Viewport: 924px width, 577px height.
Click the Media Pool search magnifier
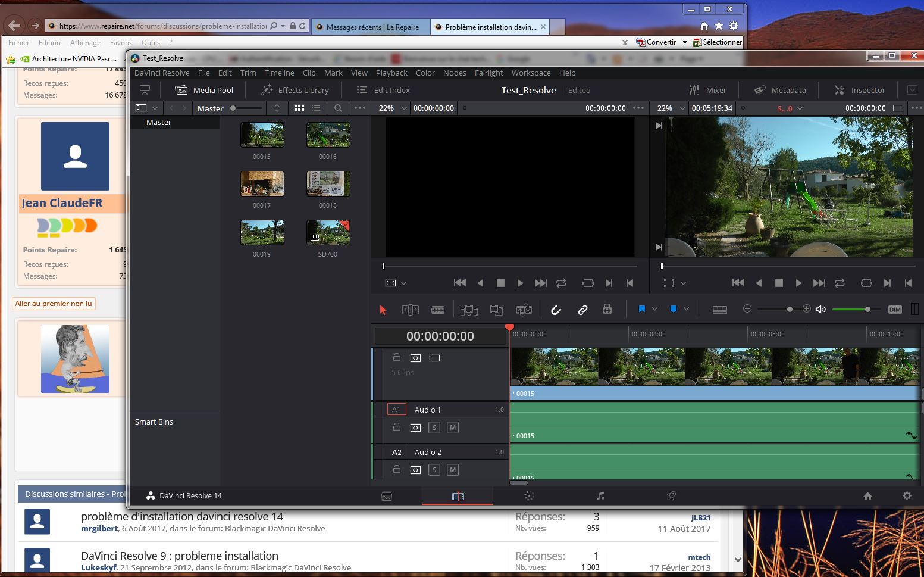338,108
